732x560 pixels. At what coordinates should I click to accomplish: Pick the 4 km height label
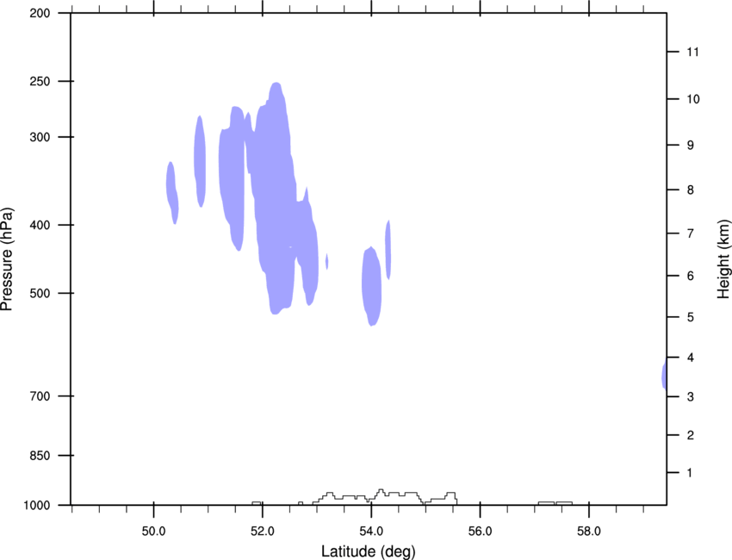coord(691,358)
